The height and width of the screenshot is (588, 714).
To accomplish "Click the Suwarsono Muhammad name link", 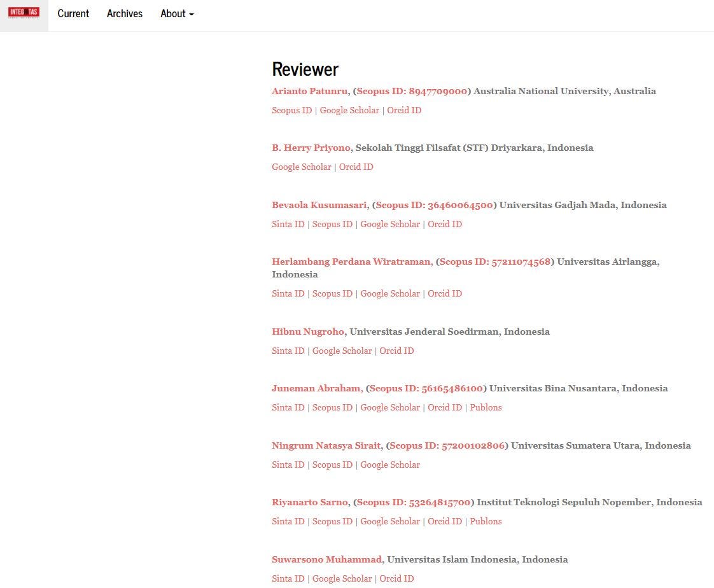I will [326, 559].
